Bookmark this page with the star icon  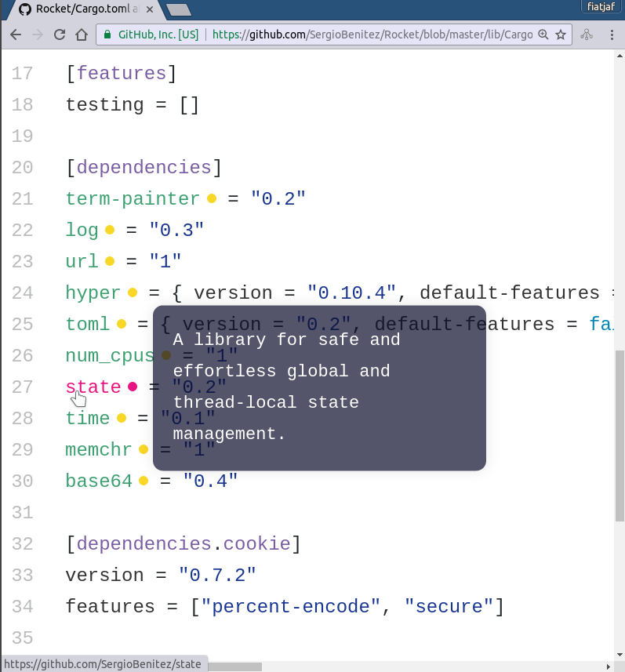[x=561, y=35]
